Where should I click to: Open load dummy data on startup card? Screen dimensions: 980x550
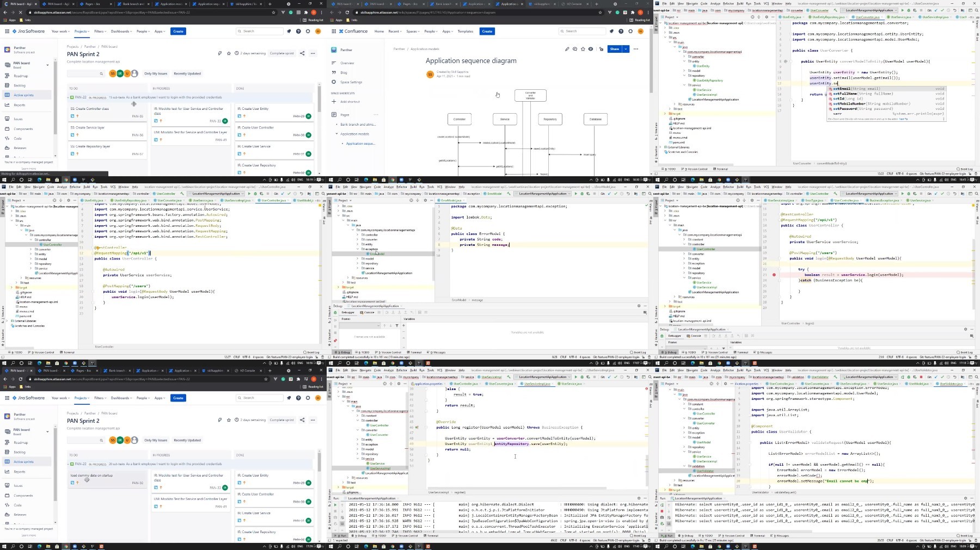point(107,479)
